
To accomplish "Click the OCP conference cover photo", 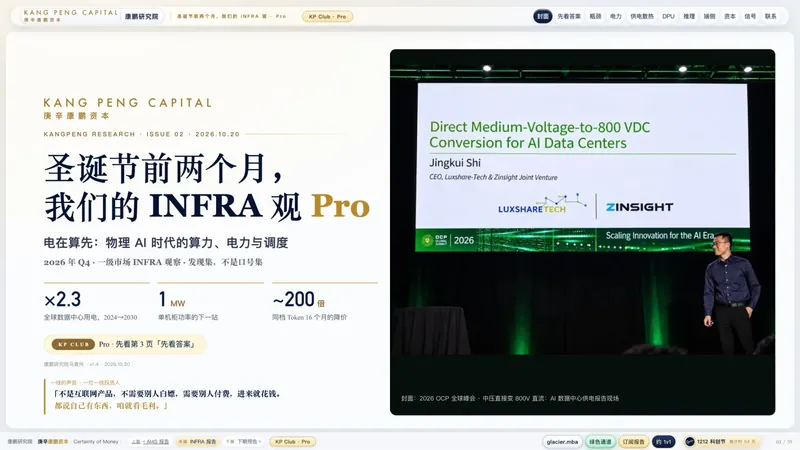I will coord(582,232).
